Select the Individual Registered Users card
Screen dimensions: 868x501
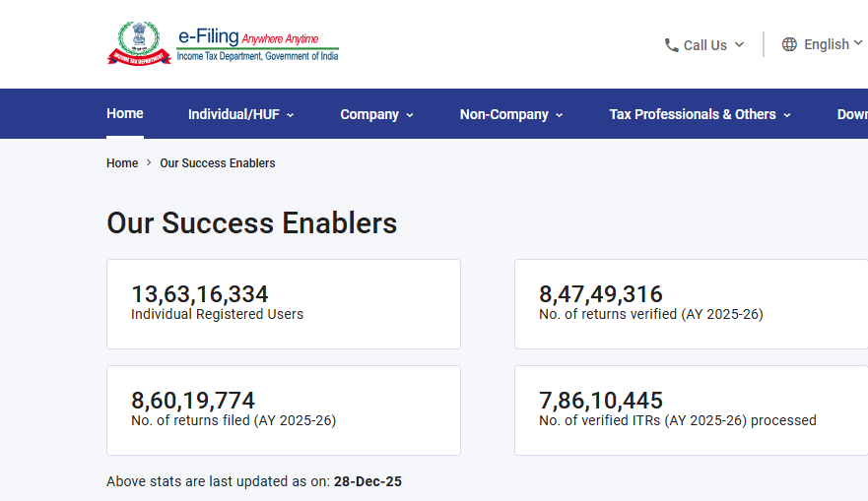tap(284, 304)
